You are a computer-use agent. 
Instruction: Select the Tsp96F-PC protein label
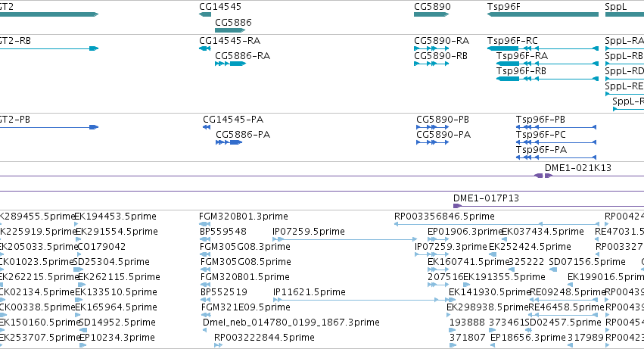tap(541, 135)
